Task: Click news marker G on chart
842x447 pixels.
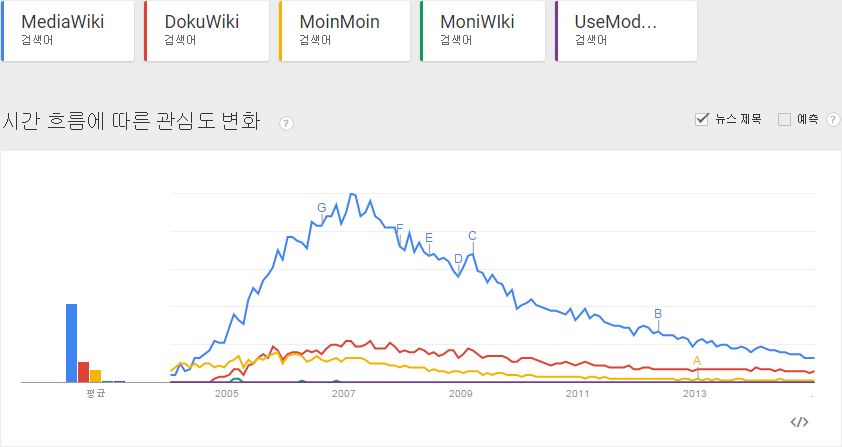Action: pyautogui.click(x=322, y=208)
